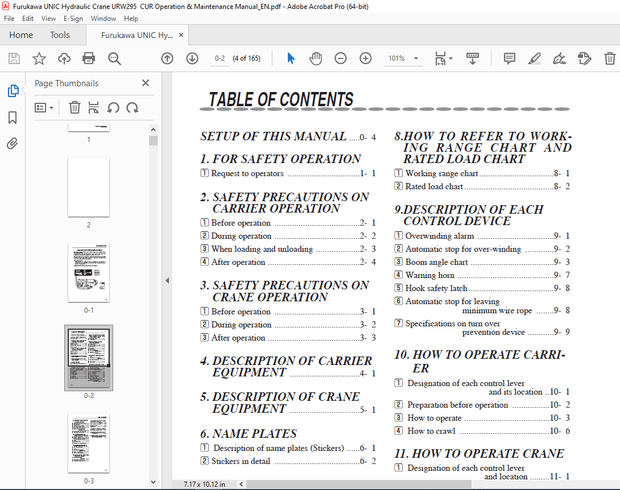Switch to the Tools tab
Viewport: 620px width, 490px height.
pyautogui.click(x=60, y=35)
